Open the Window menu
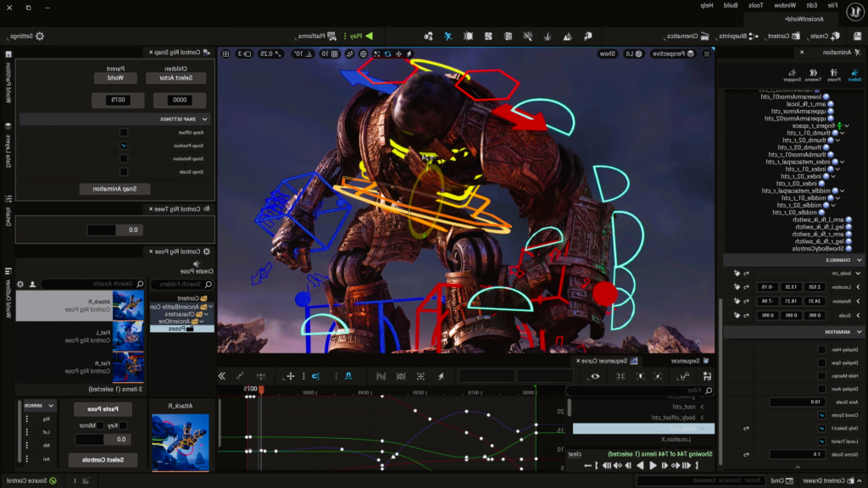Viewport: 868px width, 488px height. coord(784,6)
